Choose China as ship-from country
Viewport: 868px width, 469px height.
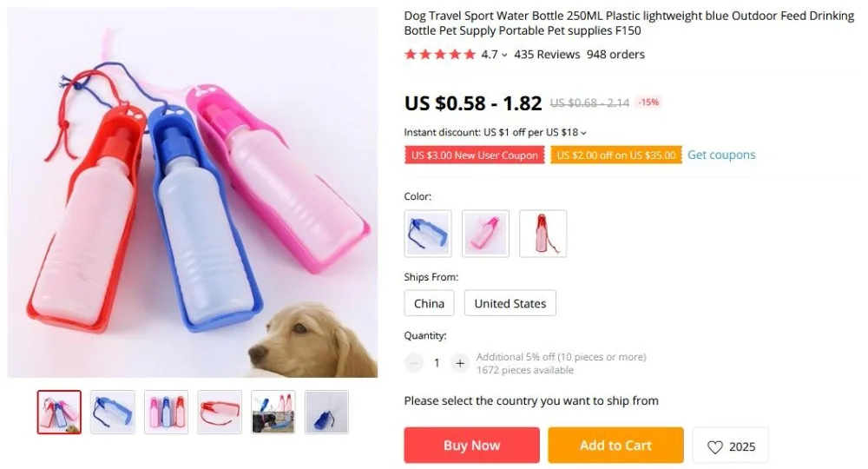point(429,303)
